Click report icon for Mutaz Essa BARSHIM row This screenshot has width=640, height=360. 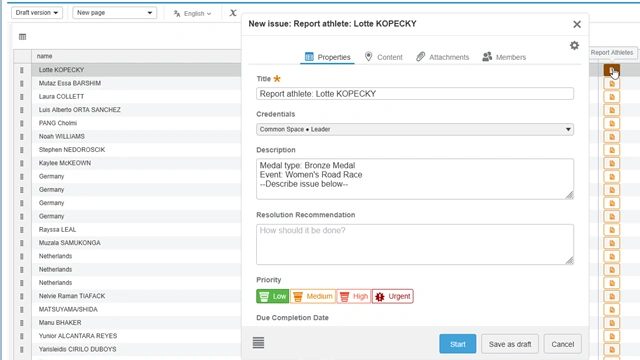(x=611, y=84)
